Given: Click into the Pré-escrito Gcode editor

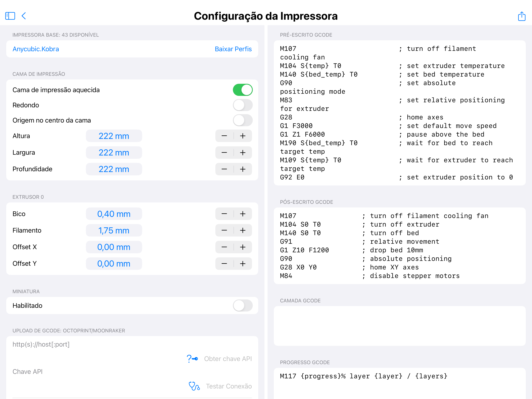Looking at the screenshot, I should coord(399,113).
